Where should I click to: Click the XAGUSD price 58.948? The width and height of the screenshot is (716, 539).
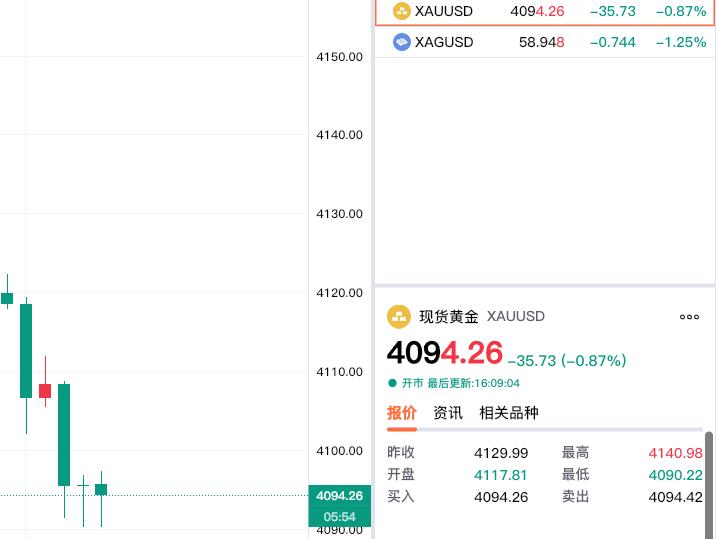[542, 42]
